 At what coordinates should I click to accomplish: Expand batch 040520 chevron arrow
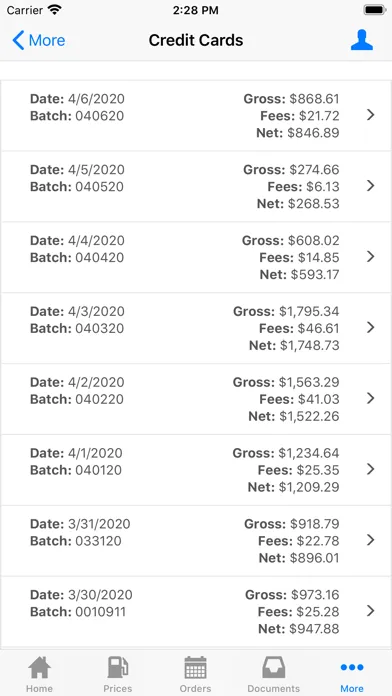pyautogui.click(x=371, y=186)
